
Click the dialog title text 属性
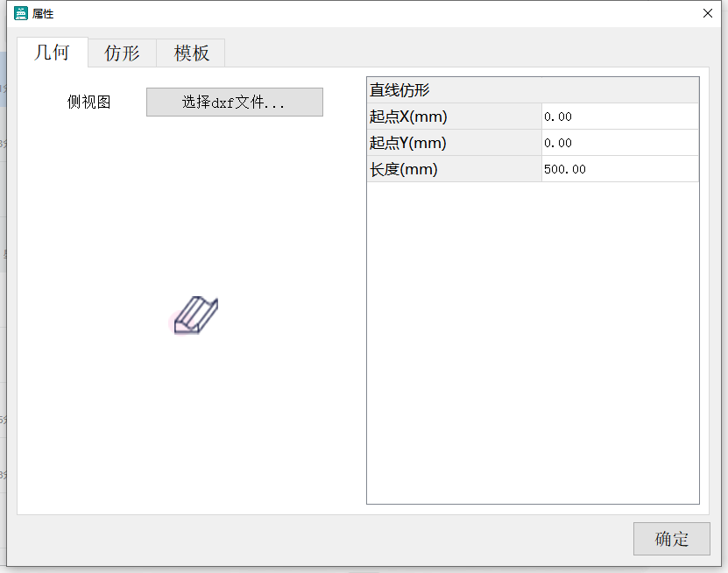(41, 13)
